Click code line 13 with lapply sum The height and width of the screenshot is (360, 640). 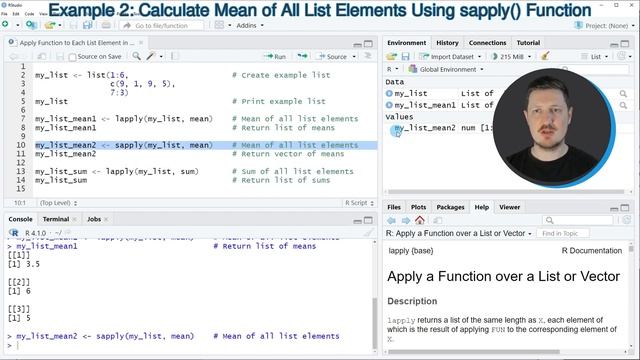click(x=194, y=171)
